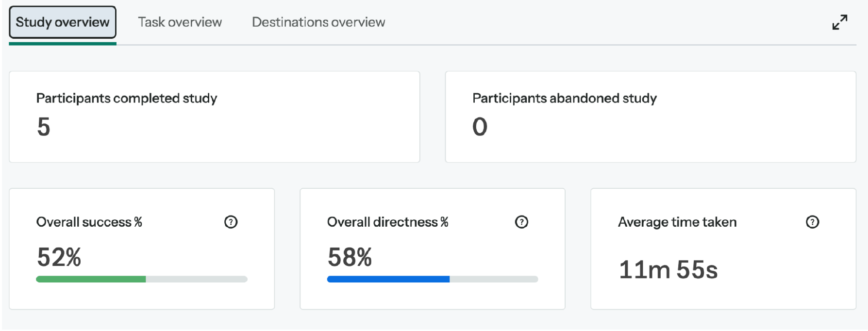This screenshot has width=868, height=331.
Task: Click the Average time taken label
Action: 677,222
